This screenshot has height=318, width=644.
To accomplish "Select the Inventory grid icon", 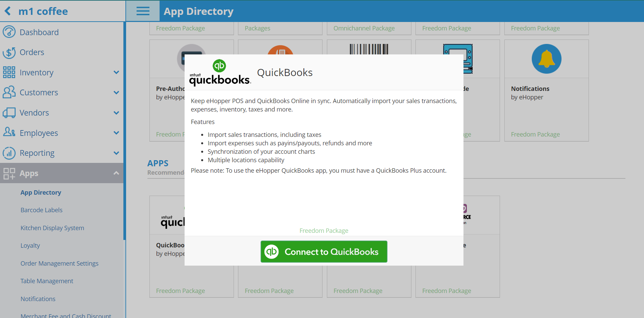I will point(9,72).
